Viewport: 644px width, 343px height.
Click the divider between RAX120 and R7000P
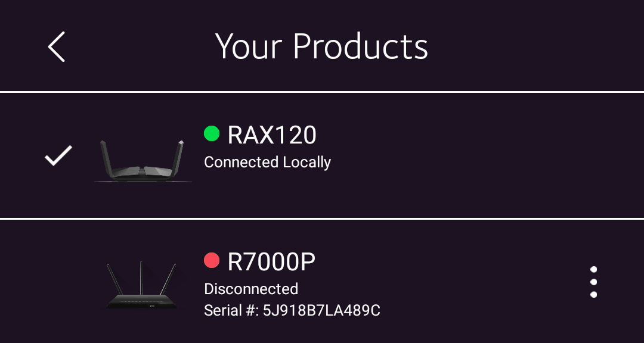(x=322, y=219)
